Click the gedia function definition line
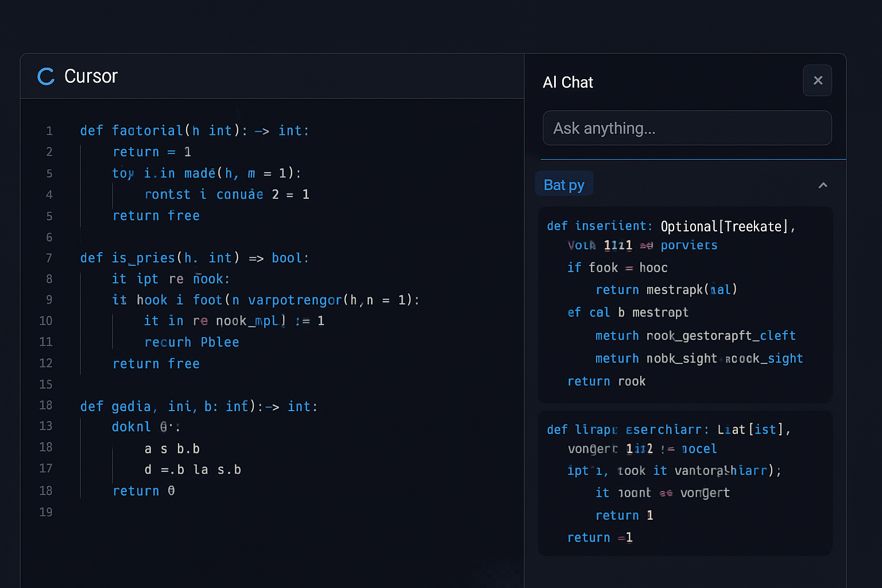 [x=199, y=406]
